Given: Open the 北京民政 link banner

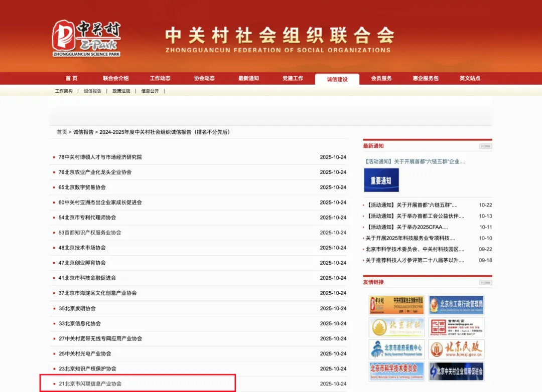Looking at the screenshot, I should pyautogui.click(x=456, y=349).
